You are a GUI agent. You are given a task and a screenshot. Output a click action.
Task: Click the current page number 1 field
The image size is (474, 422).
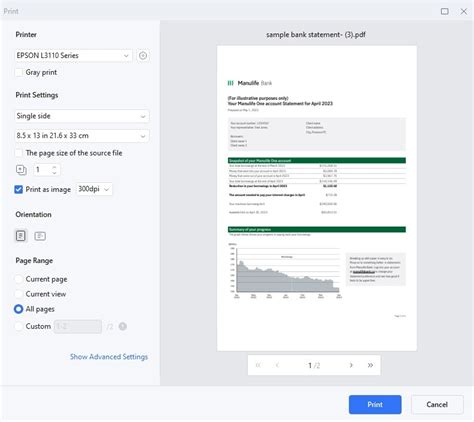(x=310, y=365)
